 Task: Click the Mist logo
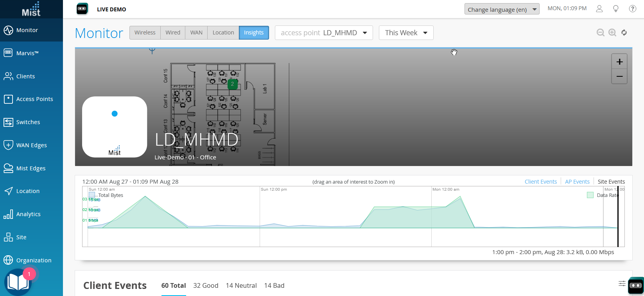point(31,9)
